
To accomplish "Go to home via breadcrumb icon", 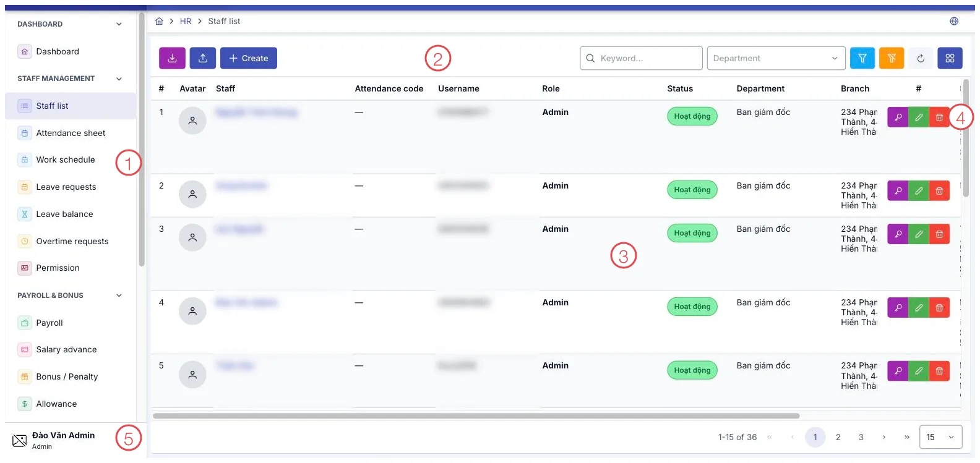I will pyautogui.click(x=159, y=21).
